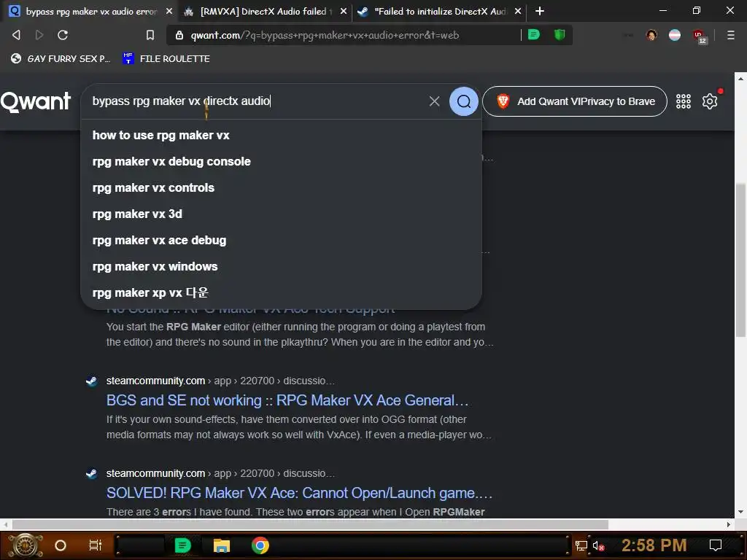Click Steam favicon beside SOLVED result
747x560 pixels.
point(91,473)
